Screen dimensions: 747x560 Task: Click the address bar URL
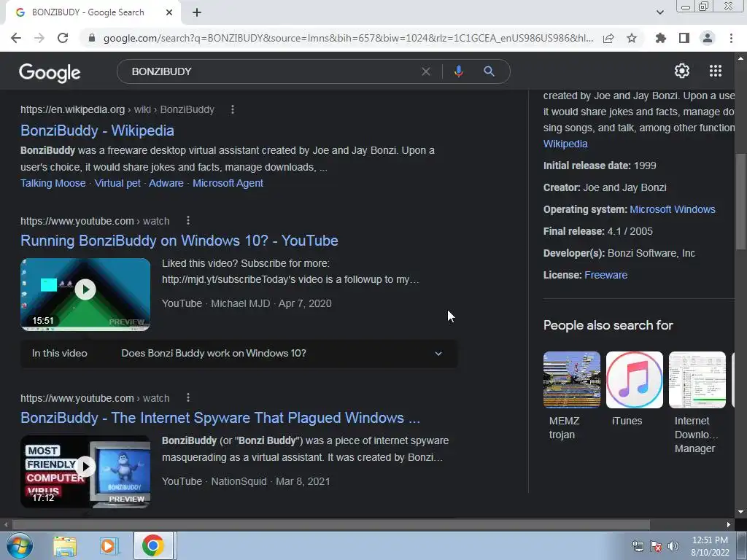click(x=348, y=38)
